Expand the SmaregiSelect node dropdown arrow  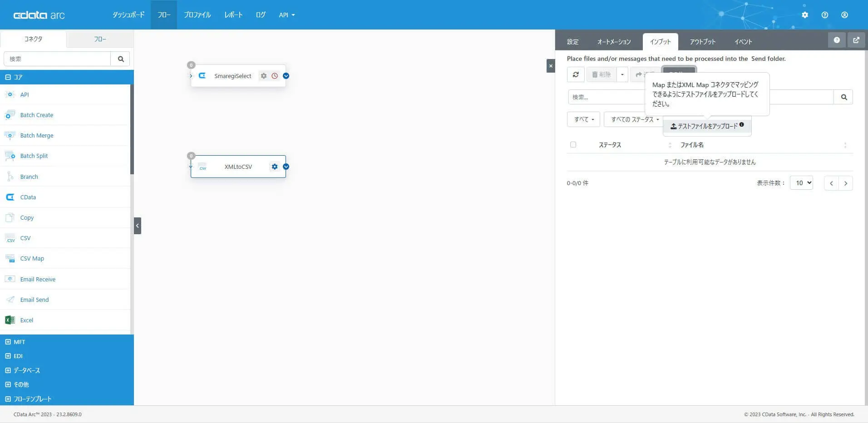286,76
